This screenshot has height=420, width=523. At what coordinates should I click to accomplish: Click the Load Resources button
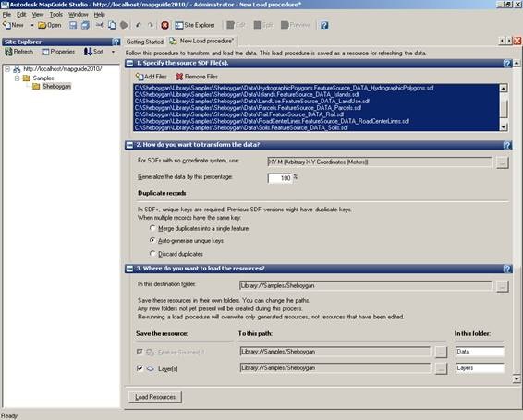(x=155, y=397)
